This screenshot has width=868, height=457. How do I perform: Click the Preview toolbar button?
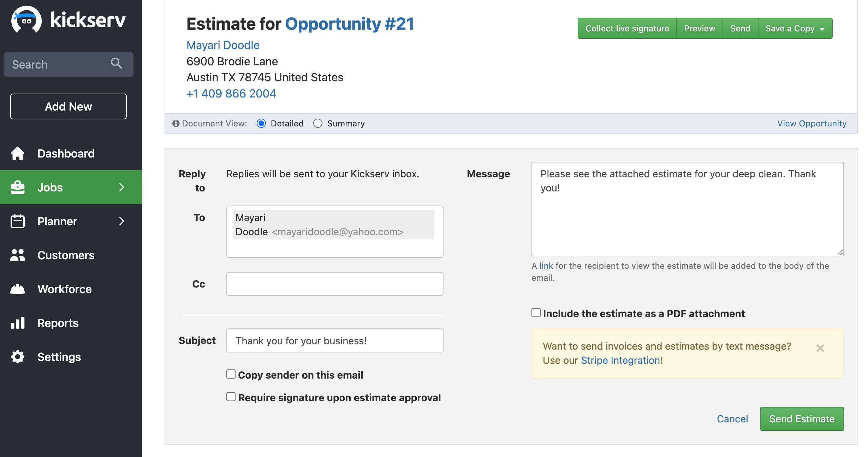tap(699, 29)
